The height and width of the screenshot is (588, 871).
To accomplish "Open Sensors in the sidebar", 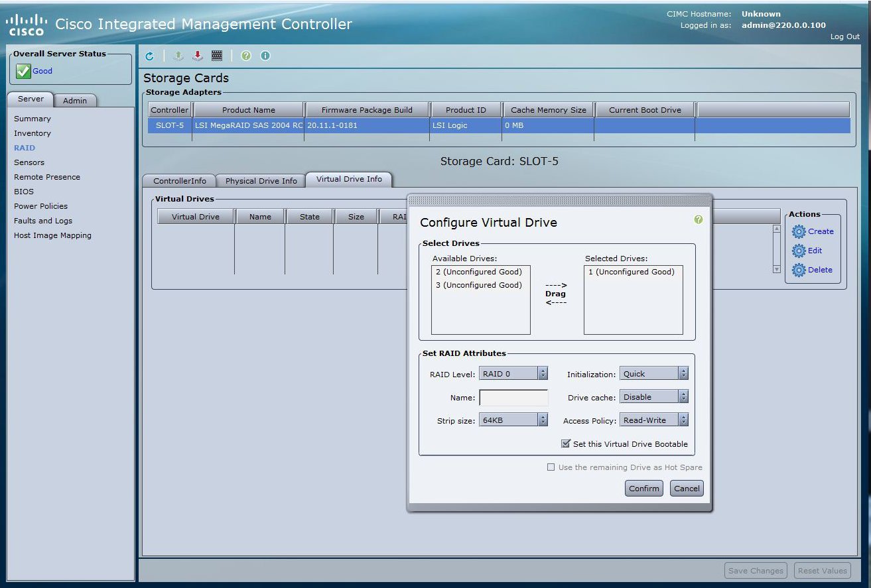I will coord(29,162).
